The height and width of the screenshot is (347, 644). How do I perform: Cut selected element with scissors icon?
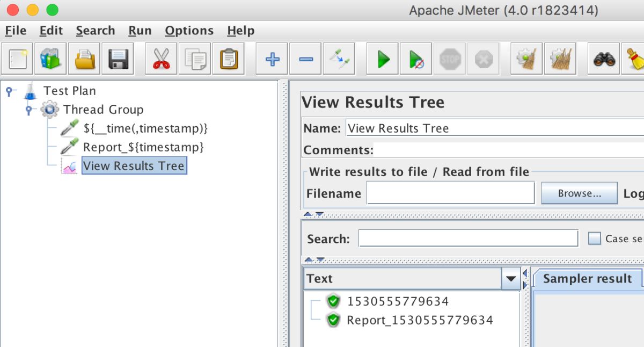(161, 59)
